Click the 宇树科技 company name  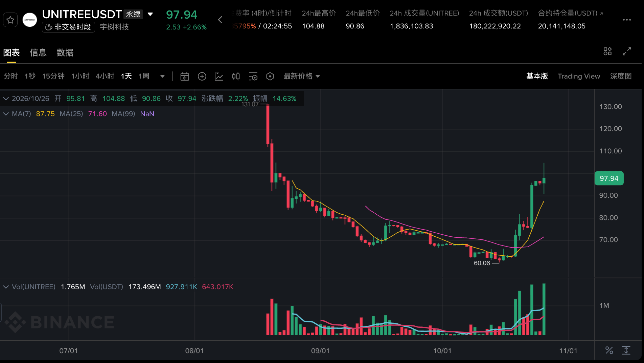coord(114,27)
